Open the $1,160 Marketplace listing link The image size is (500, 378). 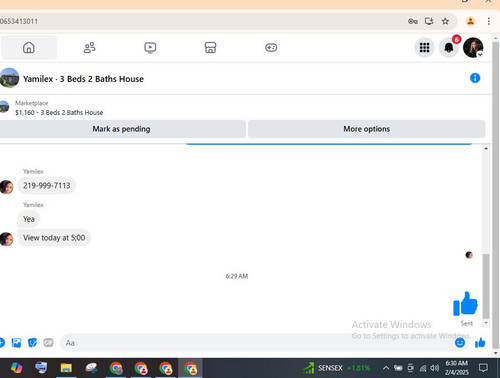point(59,113)
